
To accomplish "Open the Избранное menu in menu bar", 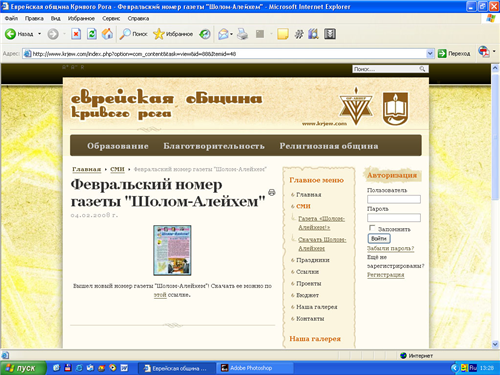I will (81, 18).
